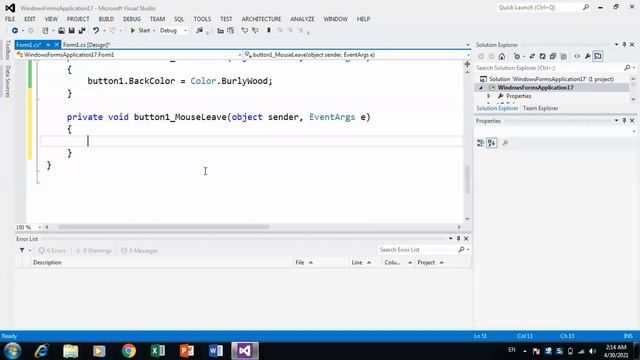The height and width of the screenshot is (360, 640).
Task: Open Excel from the taskbar
Action: pyautogui.click(x=158, y=351)
